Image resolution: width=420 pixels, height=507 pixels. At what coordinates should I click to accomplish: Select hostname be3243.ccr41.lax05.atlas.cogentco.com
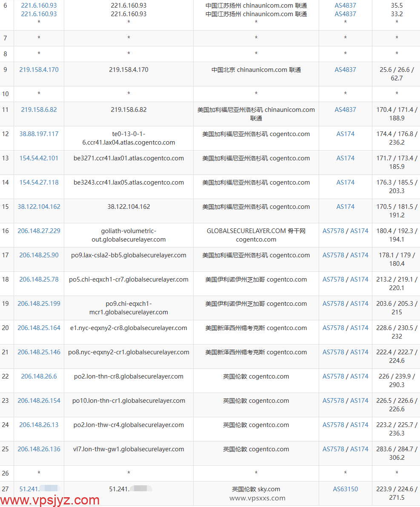click(129, 183)
